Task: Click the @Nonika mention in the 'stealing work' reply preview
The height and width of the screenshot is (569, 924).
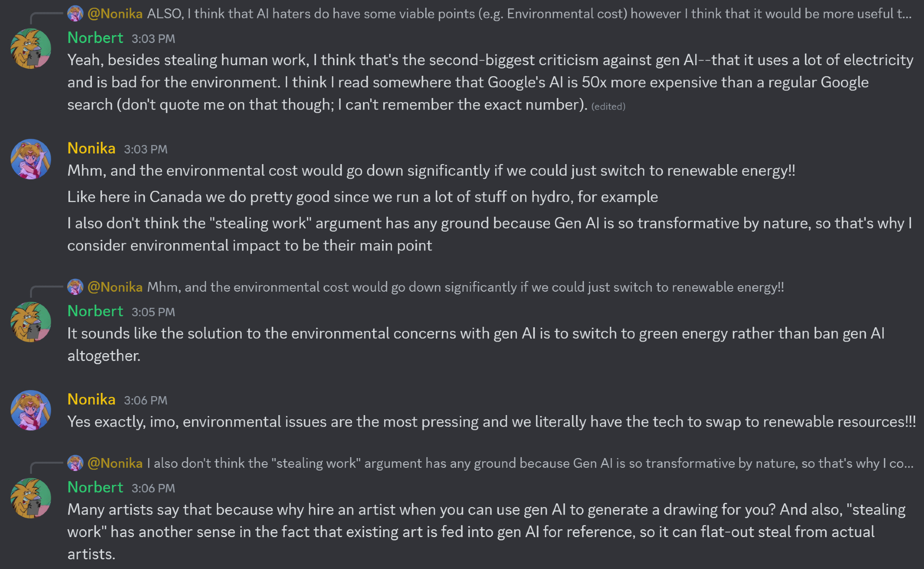Action: point(115,463)
